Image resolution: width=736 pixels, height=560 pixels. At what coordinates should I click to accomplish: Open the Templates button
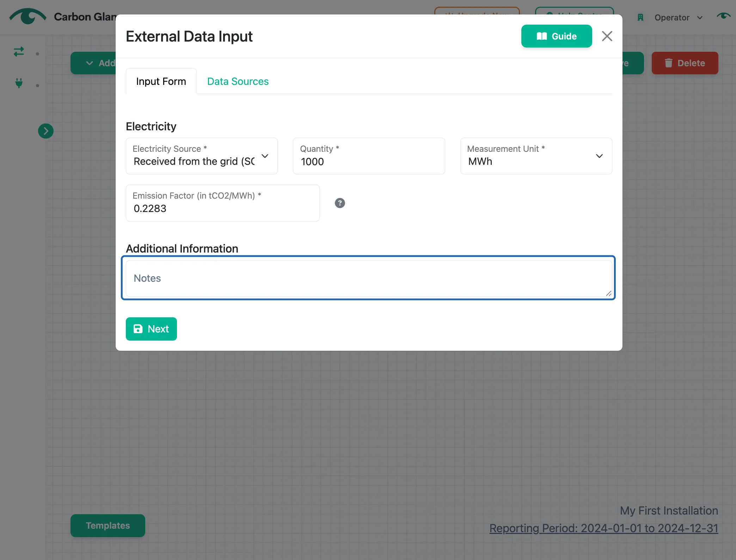pos(108,525)
